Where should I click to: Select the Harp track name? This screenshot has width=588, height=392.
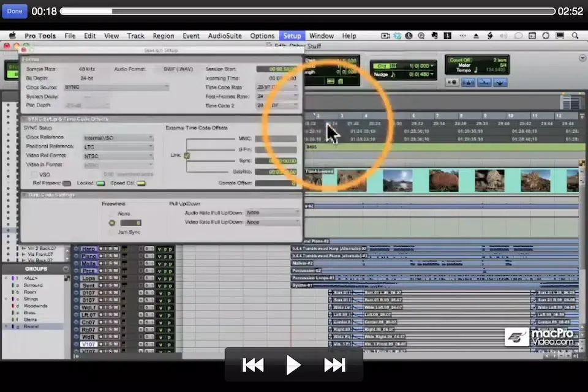click(88, 249)
